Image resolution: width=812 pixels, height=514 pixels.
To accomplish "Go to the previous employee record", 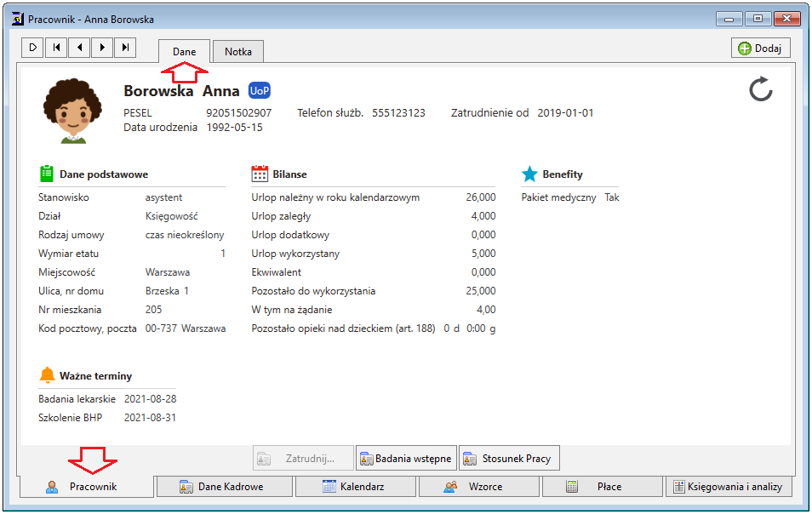I will click(x=78, y=48).
